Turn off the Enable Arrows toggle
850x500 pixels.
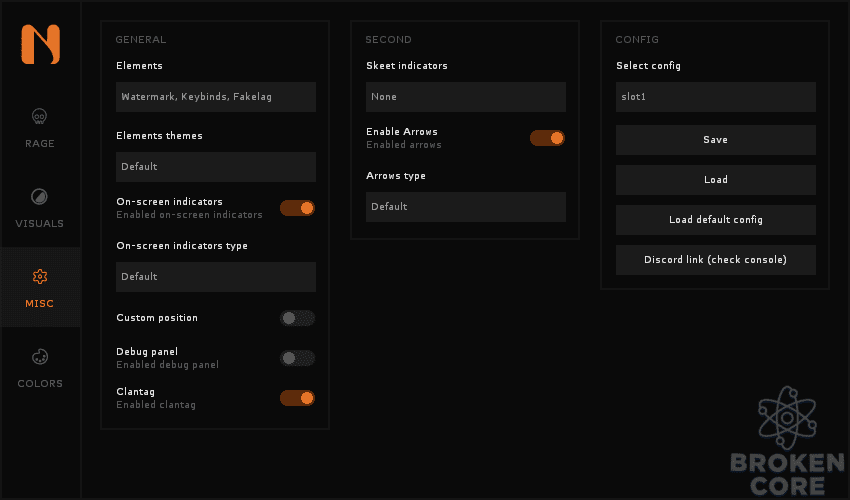[547, 138]
